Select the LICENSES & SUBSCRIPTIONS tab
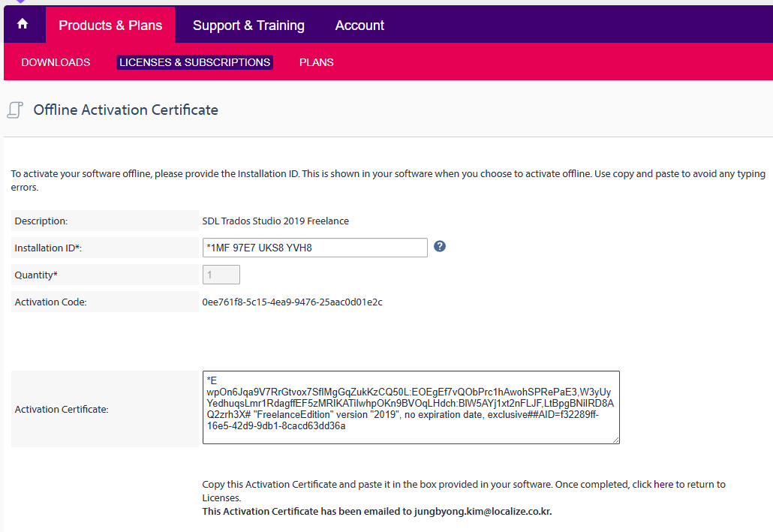This screenshot has height=532, width=773. tap(194, 62)
